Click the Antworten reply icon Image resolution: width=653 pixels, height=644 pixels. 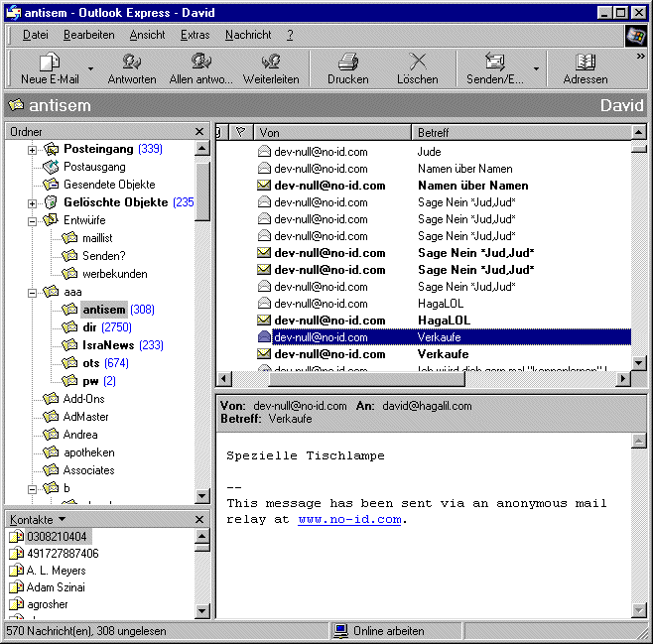coord(131,63)
